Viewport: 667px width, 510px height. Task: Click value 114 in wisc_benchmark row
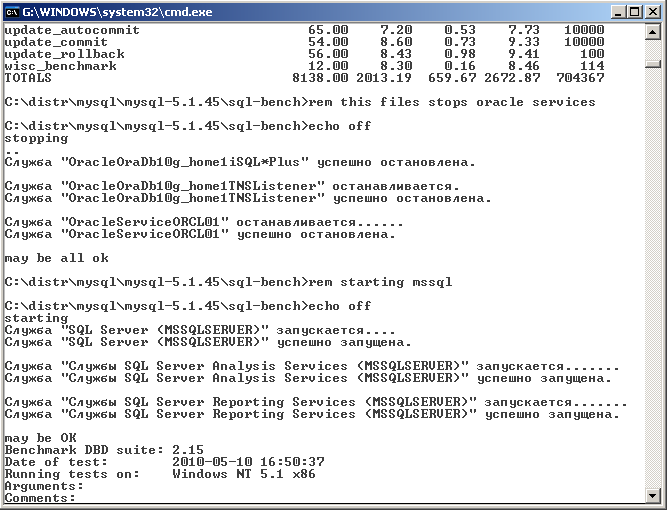(x=592, y=66)
